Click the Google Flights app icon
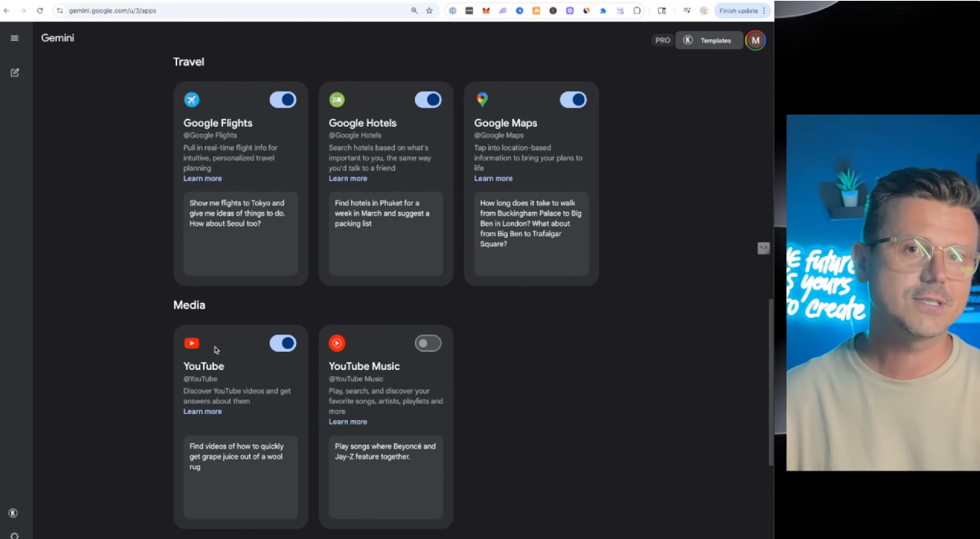 [x=191, y=99]
